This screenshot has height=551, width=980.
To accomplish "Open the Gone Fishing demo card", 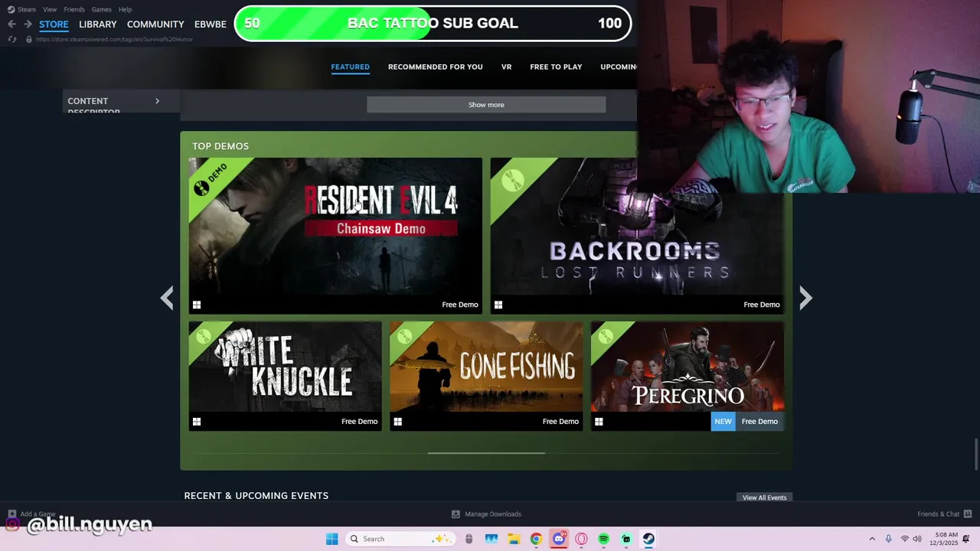I will tap(486, 376).
